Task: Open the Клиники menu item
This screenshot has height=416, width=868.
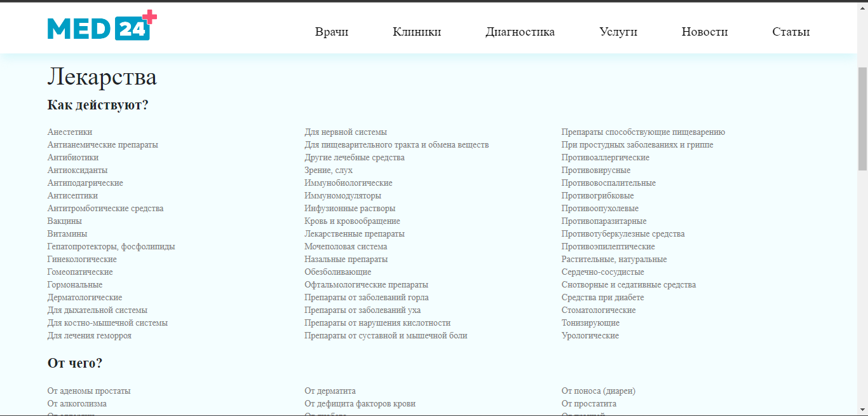Action: click(x=417, y=32)
